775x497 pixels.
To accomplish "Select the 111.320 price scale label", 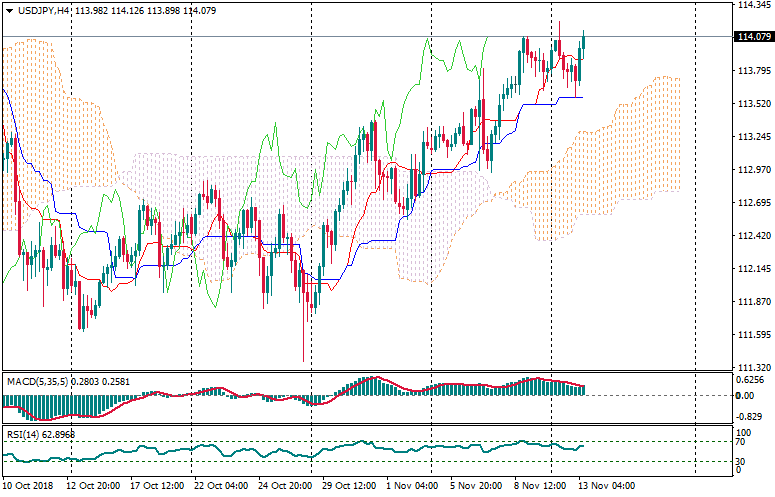I will [752, 368].
